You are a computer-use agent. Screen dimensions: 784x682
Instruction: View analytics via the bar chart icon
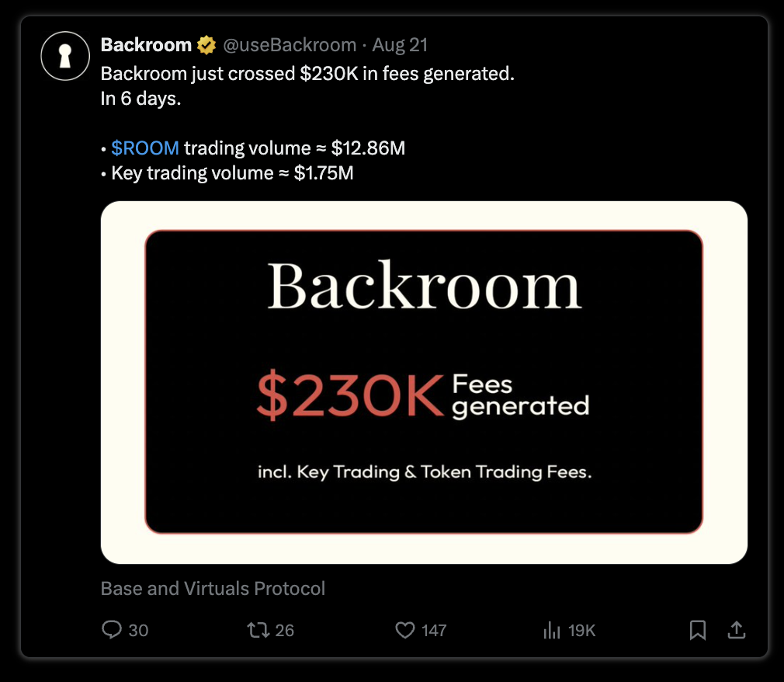pos(551,630)
